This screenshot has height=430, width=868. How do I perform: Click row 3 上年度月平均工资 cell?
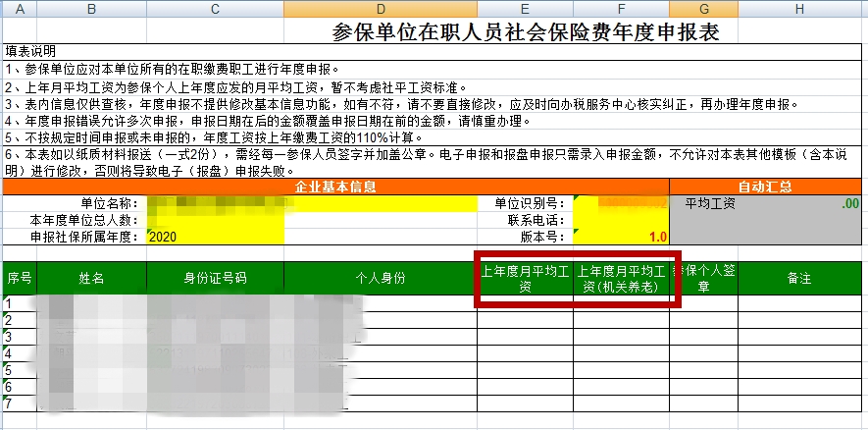coord(525,337)
